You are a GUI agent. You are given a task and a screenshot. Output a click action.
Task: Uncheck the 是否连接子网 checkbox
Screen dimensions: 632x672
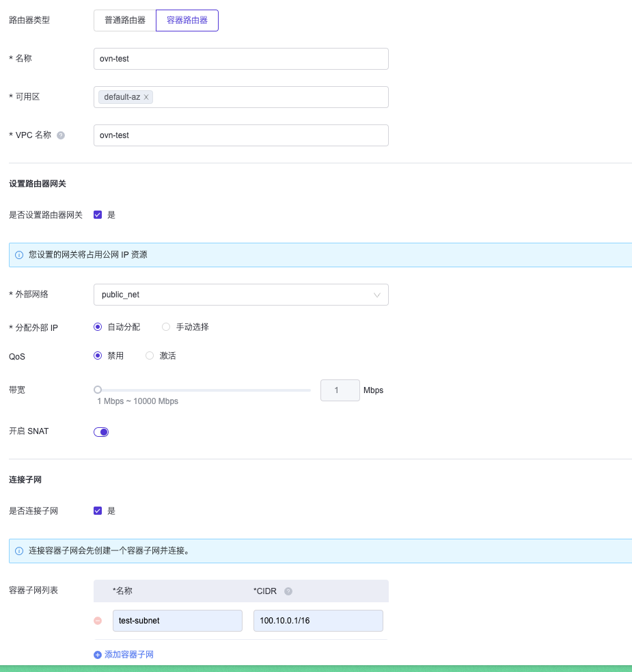(98, 511)
